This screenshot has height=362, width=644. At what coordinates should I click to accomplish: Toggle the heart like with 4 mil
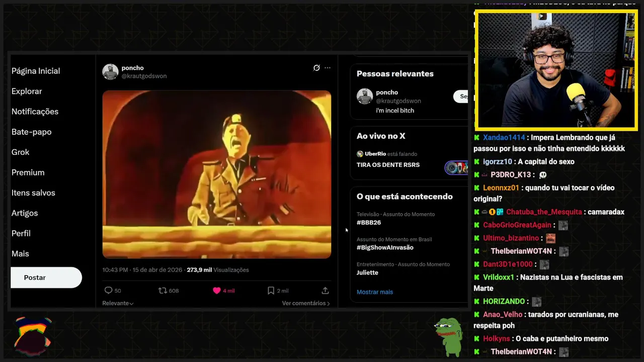[x=217, y=291]
